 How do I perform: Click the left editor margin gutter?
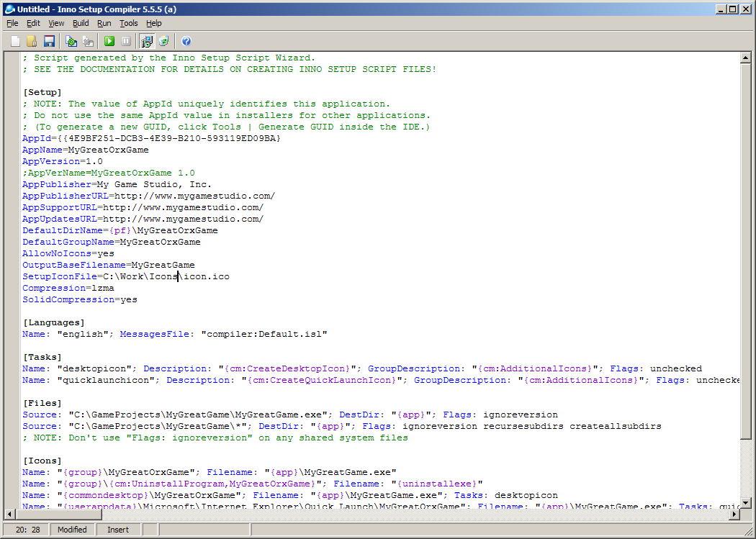(x=12, y=279)
